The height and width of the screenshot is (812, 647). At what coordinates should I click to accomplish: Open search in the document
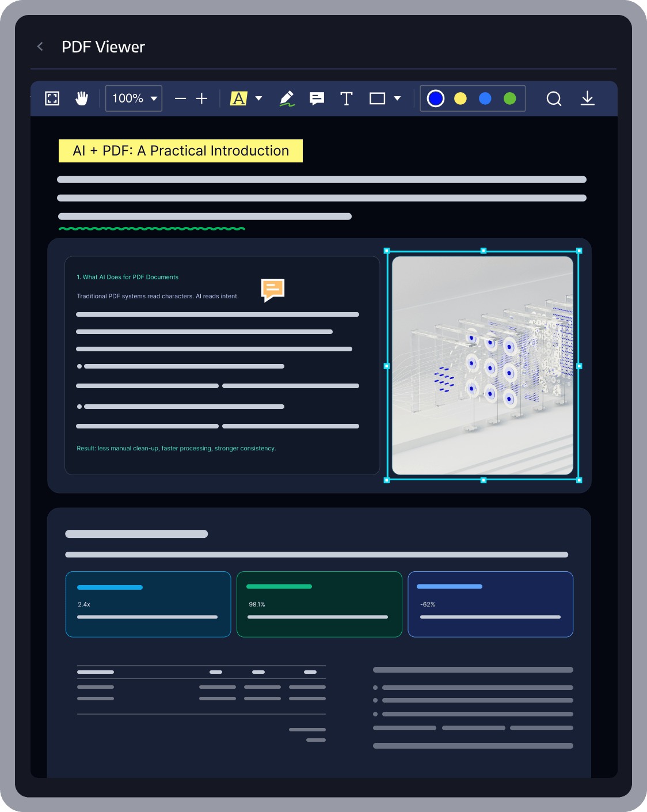(x=554, y=98)
